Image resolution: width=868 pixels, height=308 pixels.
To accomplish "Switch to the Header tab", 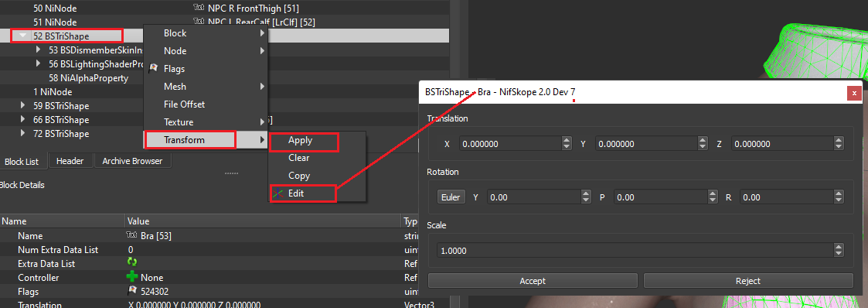I will (x=70, y=161).
